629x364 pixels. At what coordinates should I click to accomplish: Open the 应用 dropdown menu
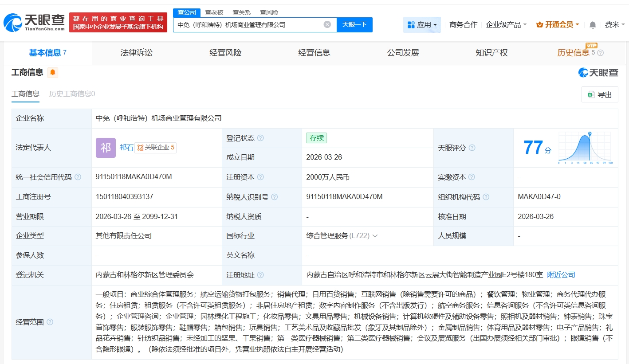click(422, 25)
